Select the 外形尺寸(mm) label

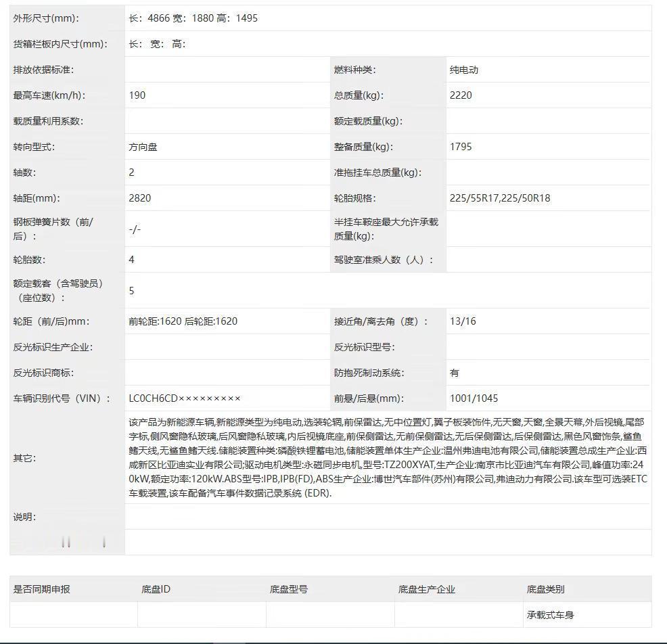[x=46, y=18]
